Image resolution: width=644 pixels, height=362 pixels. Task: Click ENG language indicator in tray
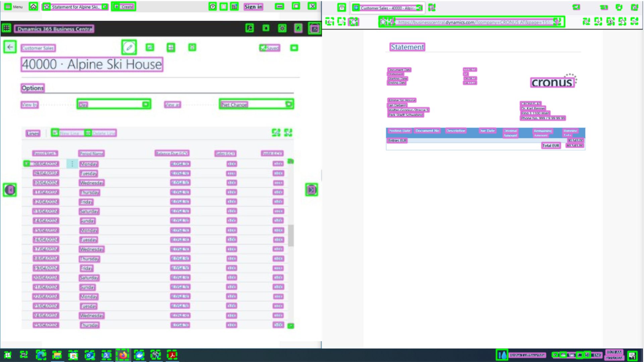point(597,355)
